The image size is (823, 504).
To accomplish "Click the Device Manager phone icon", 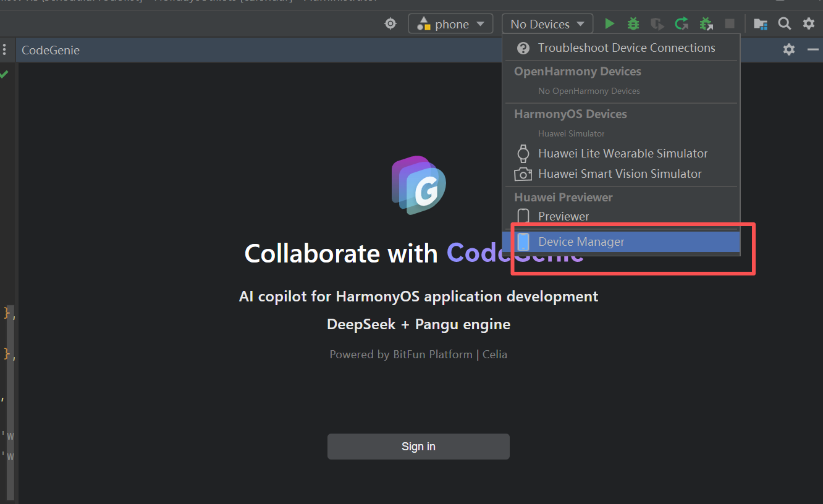I will tap(523, 241).
